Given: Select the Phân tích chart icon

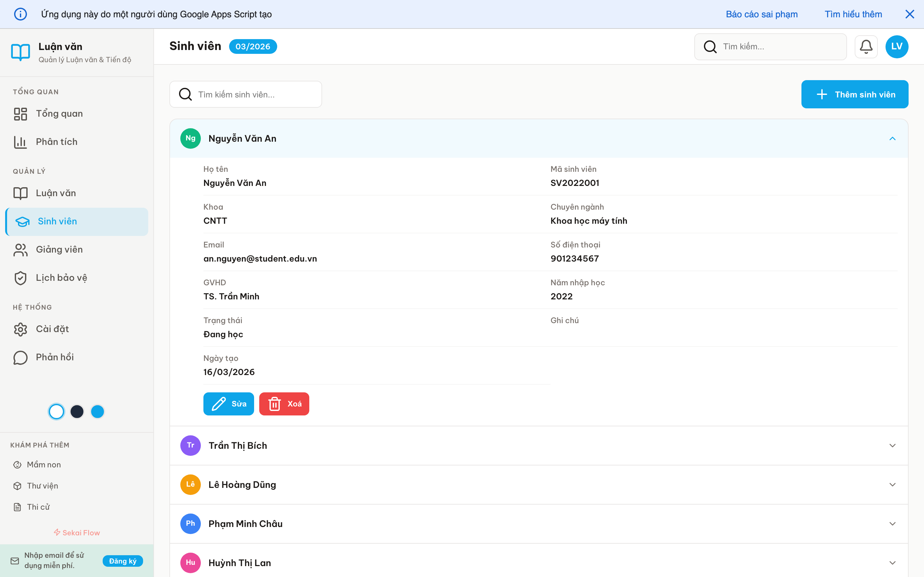Looking at the screenshot, I should point(20,142).
